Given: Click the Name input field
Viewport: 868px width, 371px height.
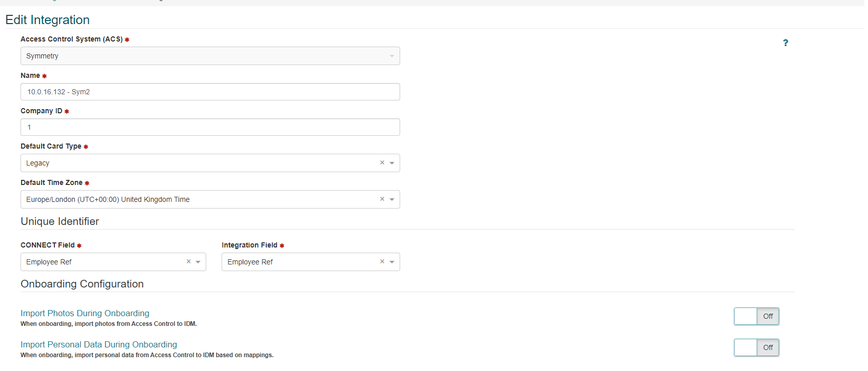Looking at the screenshot, I should pos(210,92).
